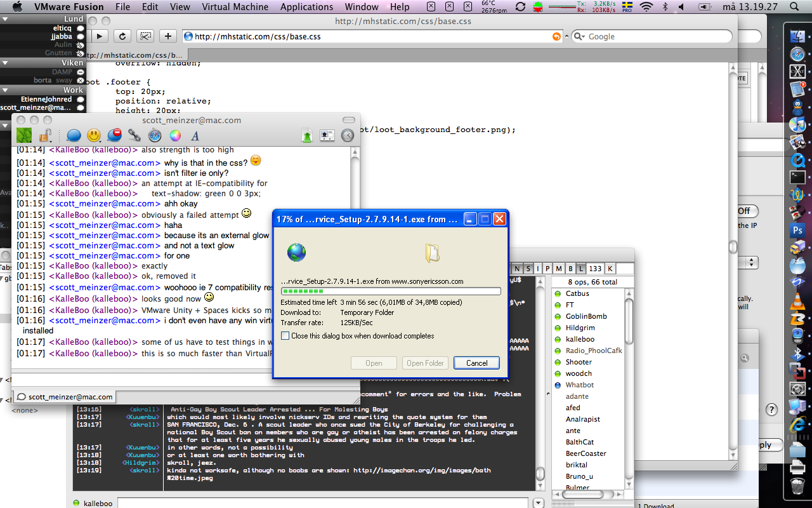Image resolution: width=812 pixels, height=508 pixels.
Task: Open Finder from the Dock
Action: point(797,37)
